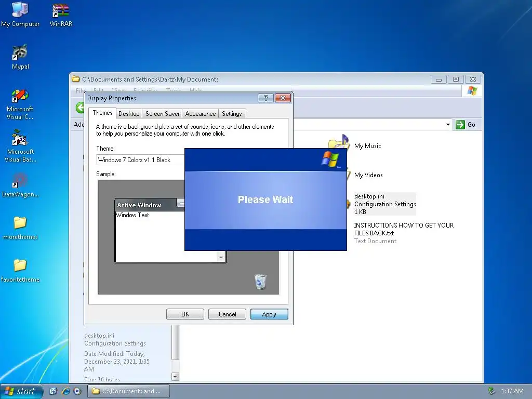
Task: Click the Windows flag logo in Explorer
Action: pos(472,90)
